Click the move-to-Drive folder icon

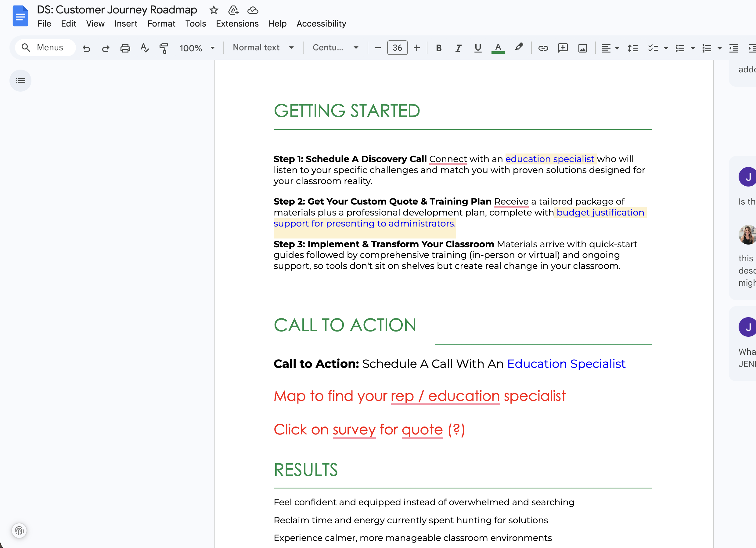233,10
